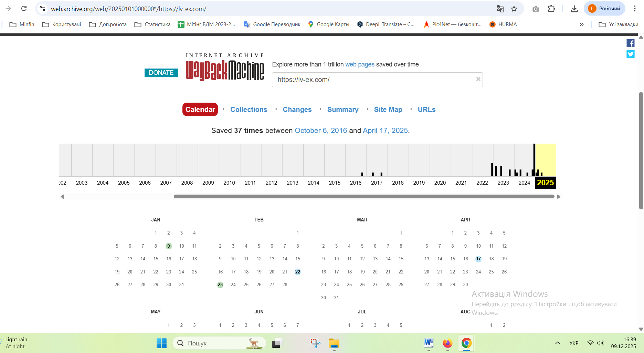
Task: Switch to the Site Map tab
Action: pos(388,110)
